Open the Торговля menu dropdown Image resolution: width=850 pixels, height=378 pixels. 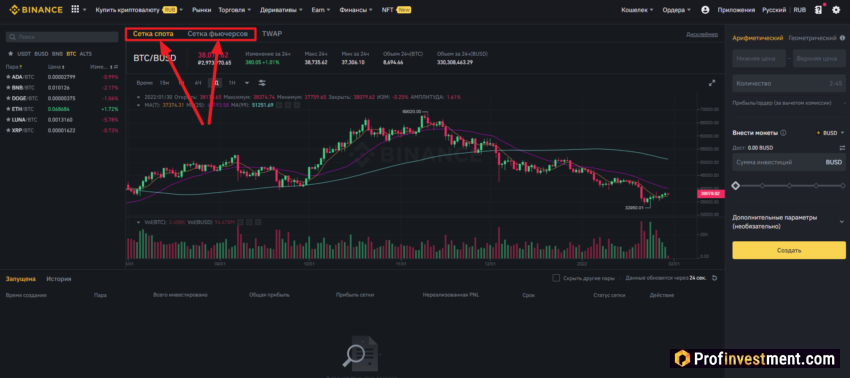[234, 10]
